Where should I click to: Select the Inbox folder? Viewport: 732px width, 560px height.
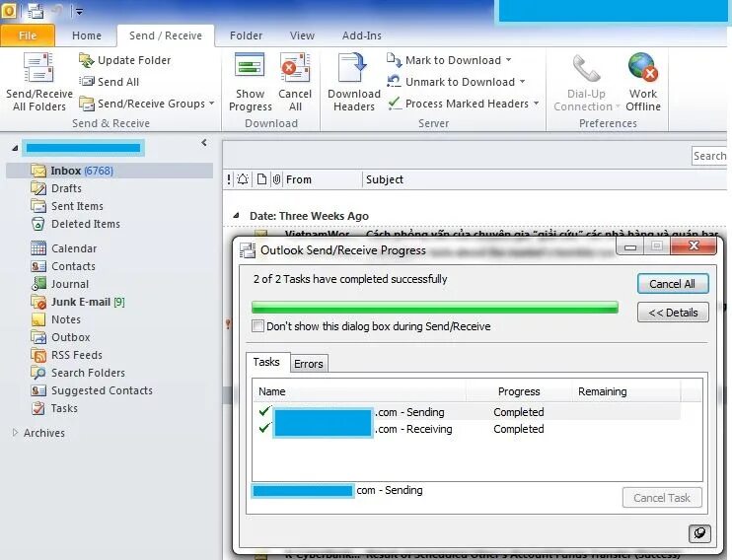click(x=110, y=171)
